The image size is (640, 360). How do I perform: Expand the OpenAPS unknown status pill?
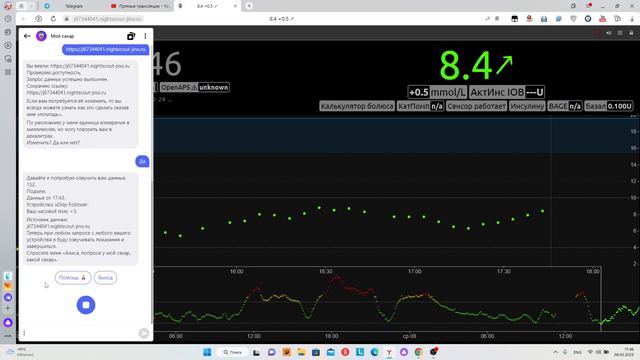[x=194, y=87]
